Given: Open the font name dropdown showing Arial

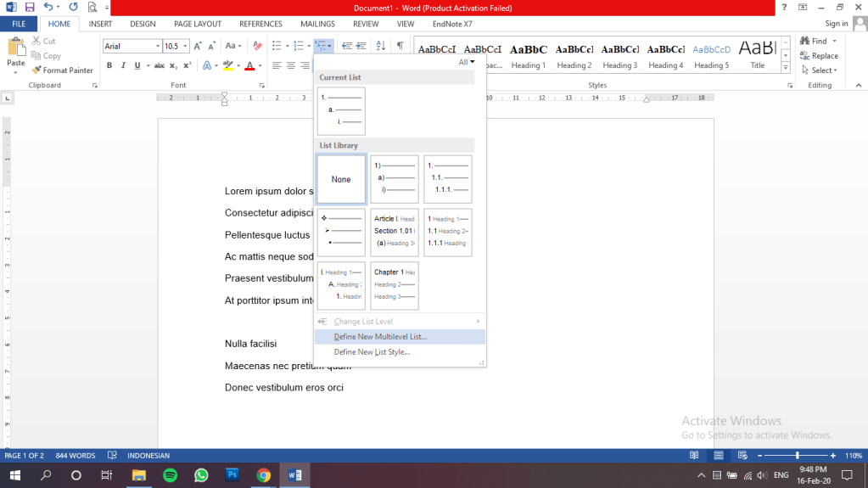Looking at the screenshot, I should coord(157,46).
